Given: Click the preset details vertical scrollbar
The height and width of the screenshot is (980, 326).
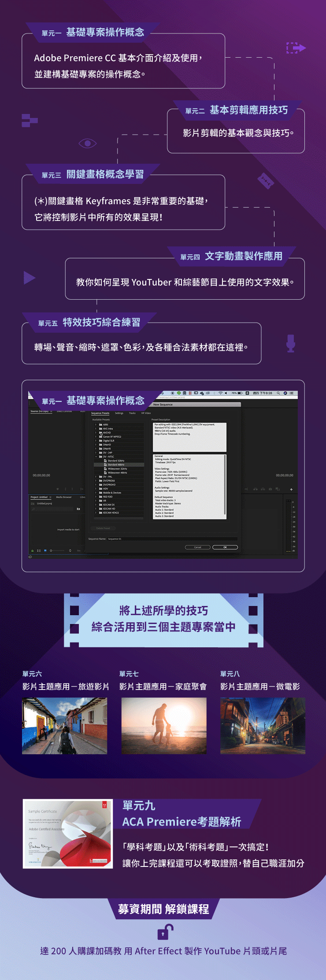Looking at the screenshot, I should coord(225,484).
